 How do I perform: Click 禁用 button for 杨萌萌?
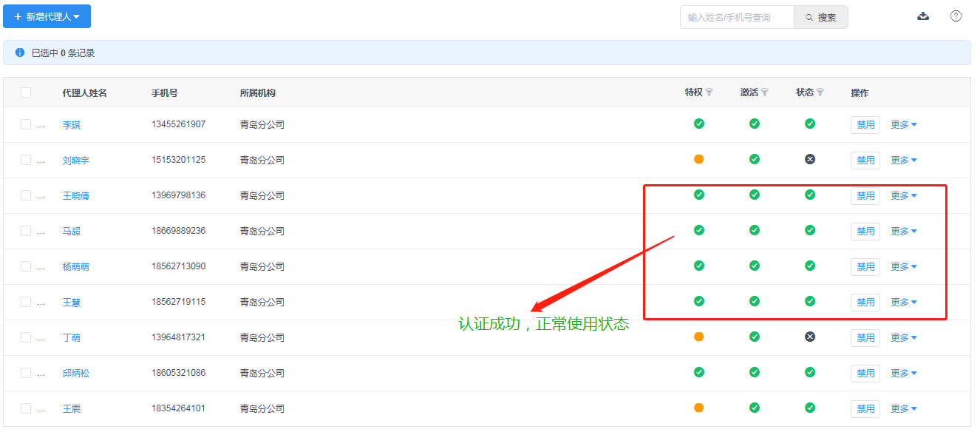tap(865, 267)
